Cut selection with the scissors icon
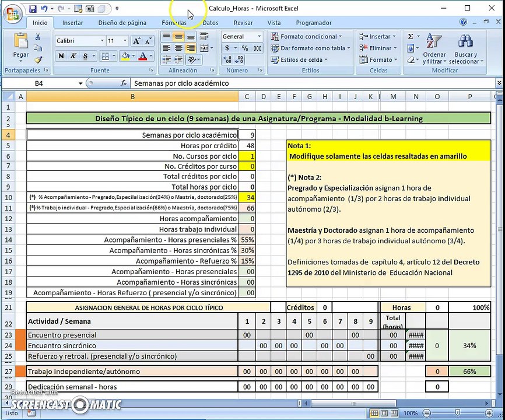This screenshot has width=505, height=420. click(x=38, y=37)
